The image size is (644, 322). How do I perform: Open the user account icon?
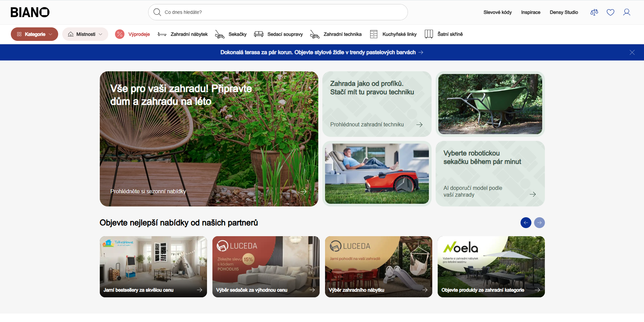coord(626,13)
